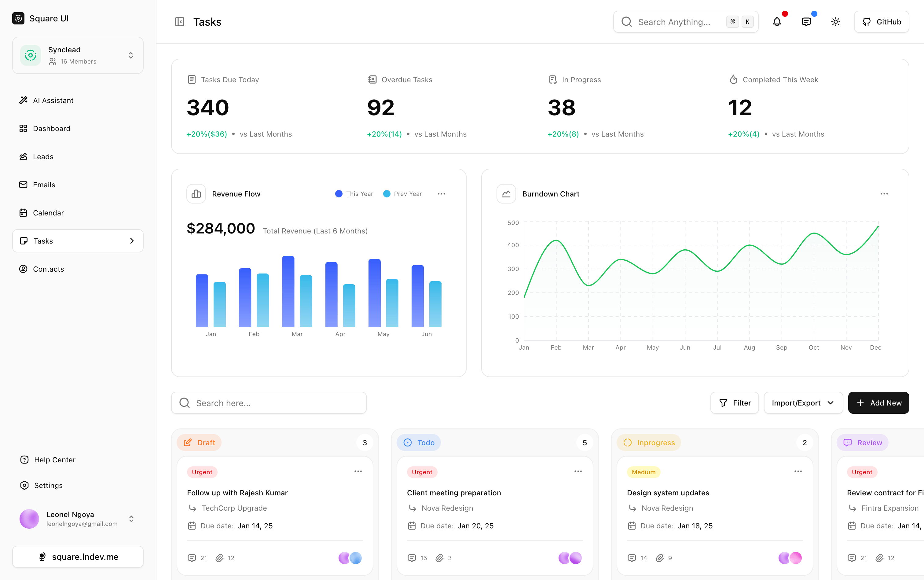The image size is (924, 580).
Task: Toggle Prev Year legend series
Action: [402, 194]
